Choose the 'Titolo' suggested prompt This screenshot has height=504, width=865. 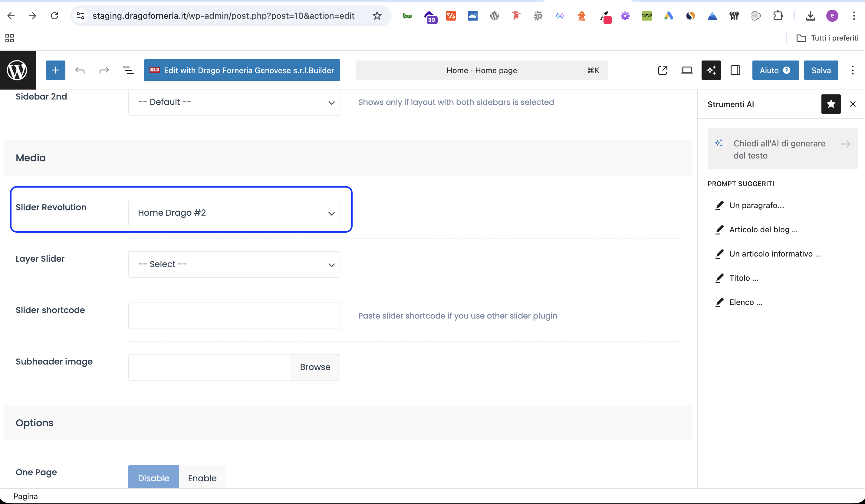point(744,278)
